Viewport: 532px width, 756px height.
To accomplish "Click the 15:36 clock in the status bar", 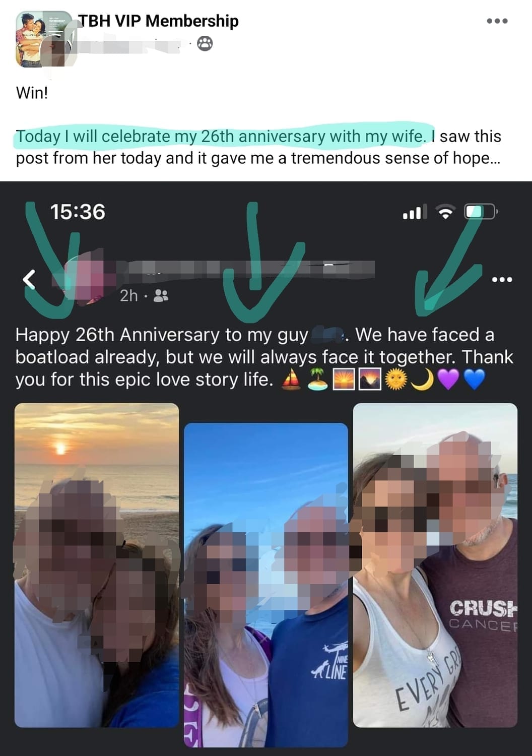I will 78,212.
